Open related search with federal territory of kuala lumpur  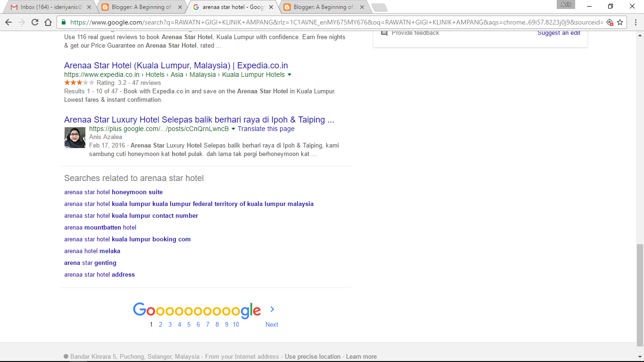(x=189, y=204)
